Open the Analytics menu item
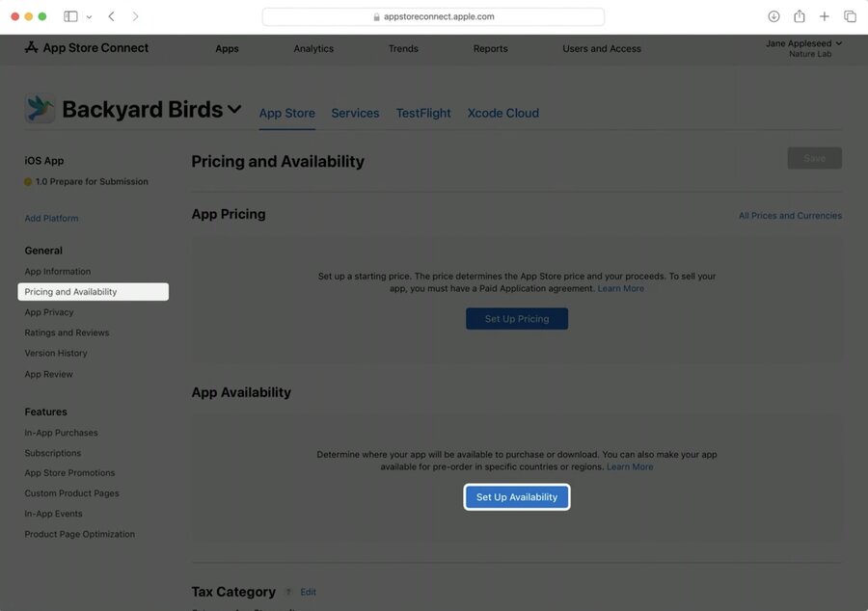Image resolution: width=868 pixels, height=611 pixels. tap(313, 48)
